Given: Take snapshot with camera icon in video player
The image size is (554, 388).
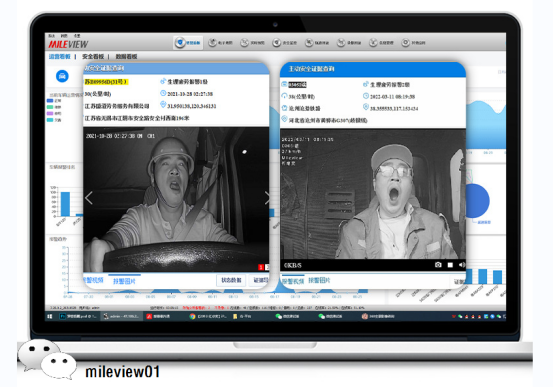Looking at the screenshot, I should [438, 265].
